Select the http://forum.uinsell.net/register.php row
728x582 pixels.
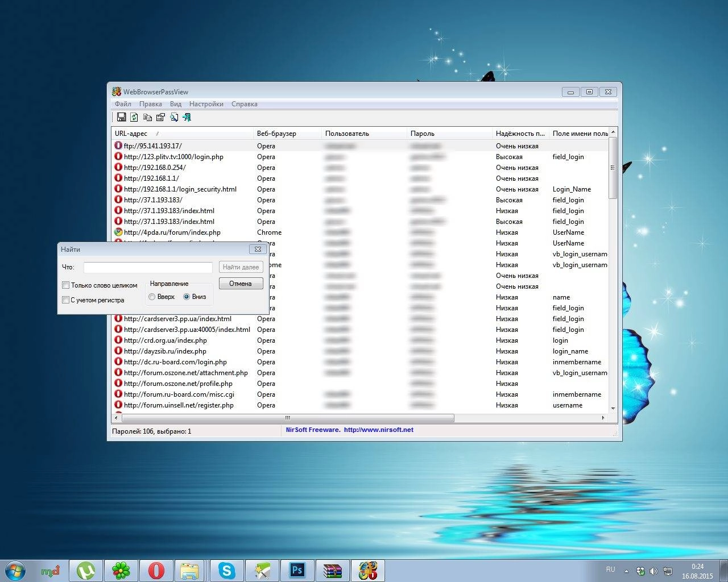[x=360, y=405]
